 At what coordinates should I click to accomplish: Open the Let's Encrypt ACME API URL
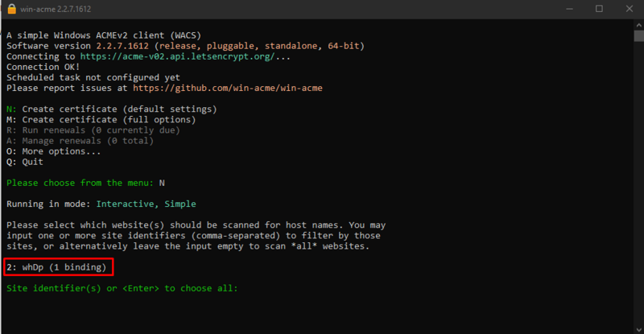pyautogui.click(x=177, y=56)
